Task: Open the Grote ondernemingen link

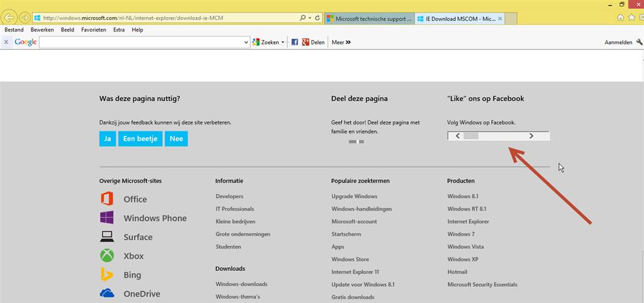Action: point(243,234)
